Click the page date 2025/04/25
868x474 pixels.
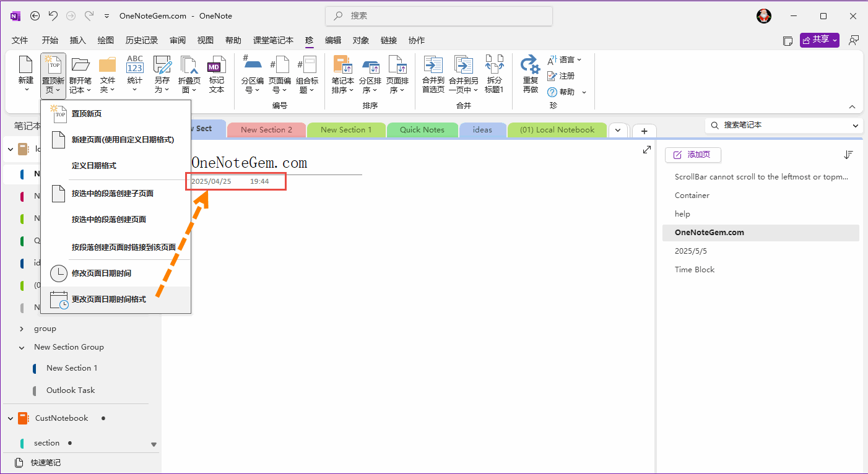(211, 181)
